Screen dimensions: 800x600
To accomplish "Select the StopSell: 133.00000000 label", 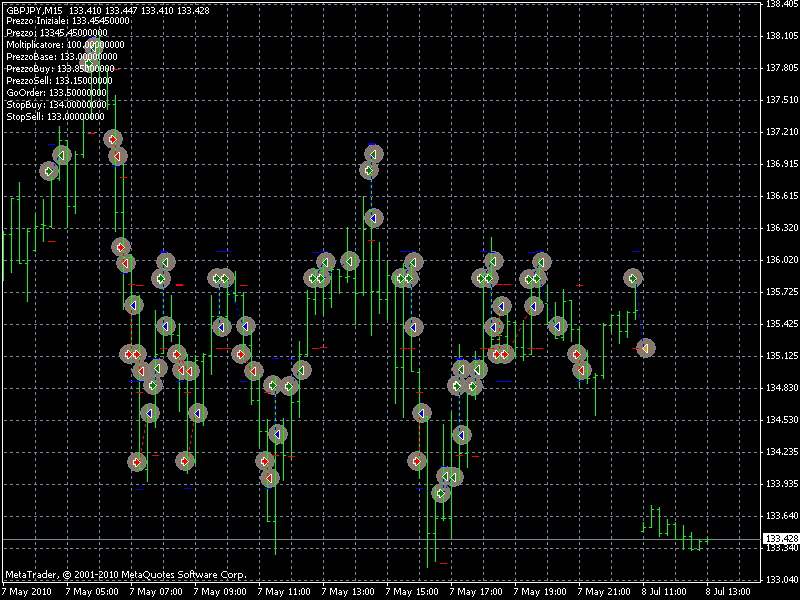I will [56, 117].
